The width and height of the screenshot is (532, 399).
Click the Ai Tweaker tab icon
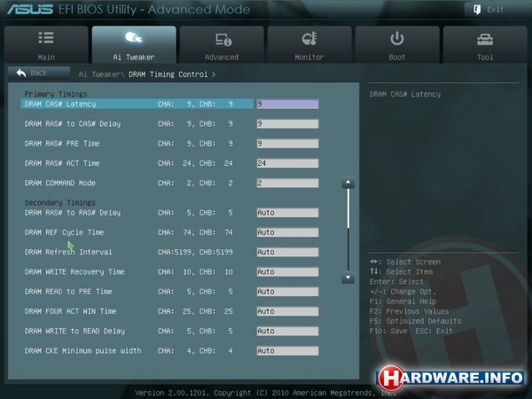(x=134, y=39)
